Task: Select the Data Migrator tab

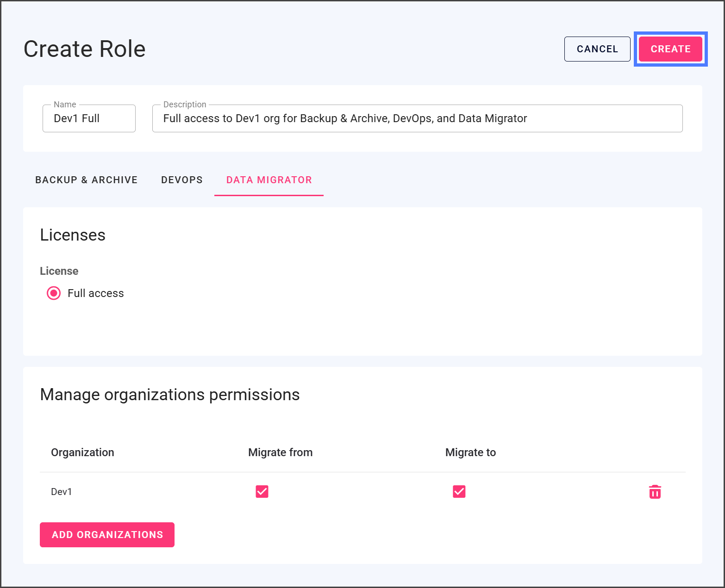Action: tap(269, 180)
